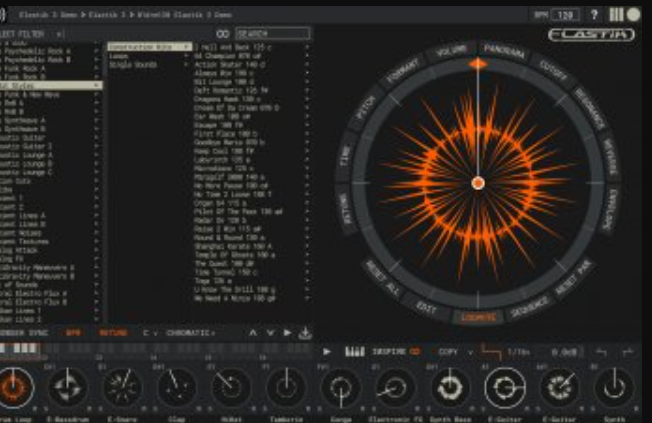Click the redo arrow icon
This screenshot has width=652, height=423.
(627, 352)
